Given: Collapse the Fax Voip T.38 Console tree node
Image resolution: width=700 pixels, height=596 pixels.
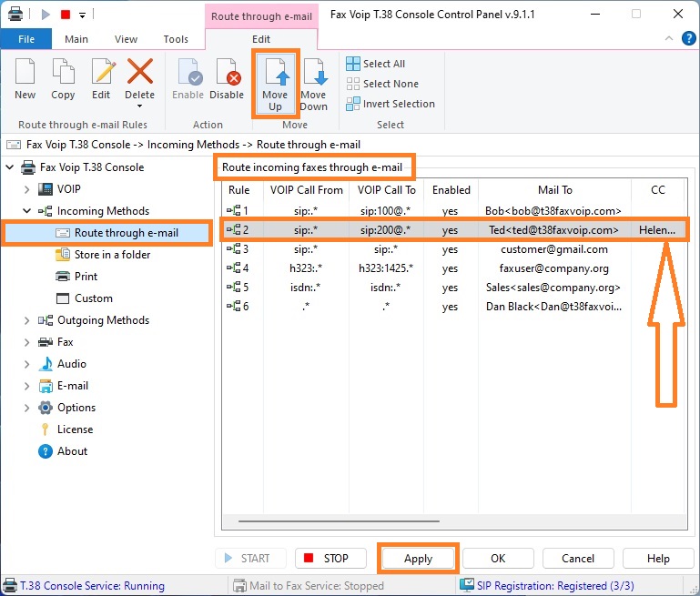Looking at the screenshot, I should [x=10, y=167].
